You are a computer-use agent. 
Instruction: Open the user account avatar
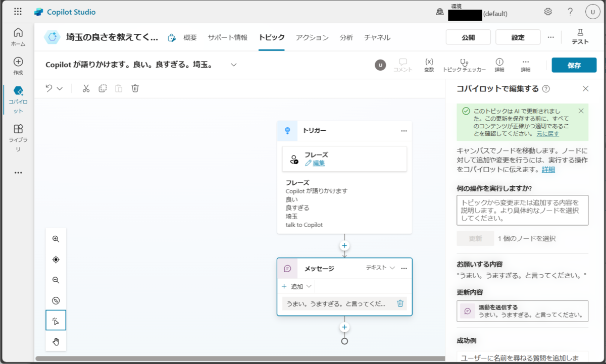click(592, 12)
